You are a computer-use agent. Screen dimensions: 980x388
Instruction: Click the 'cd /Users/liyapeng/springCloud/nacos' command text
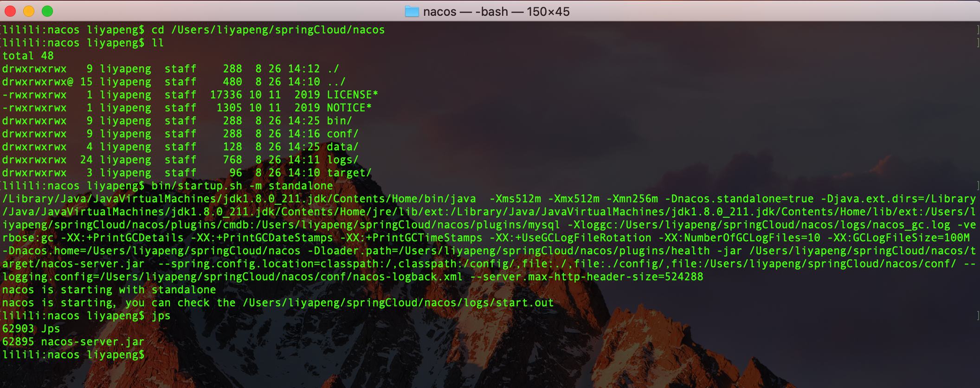pos(268,30)
